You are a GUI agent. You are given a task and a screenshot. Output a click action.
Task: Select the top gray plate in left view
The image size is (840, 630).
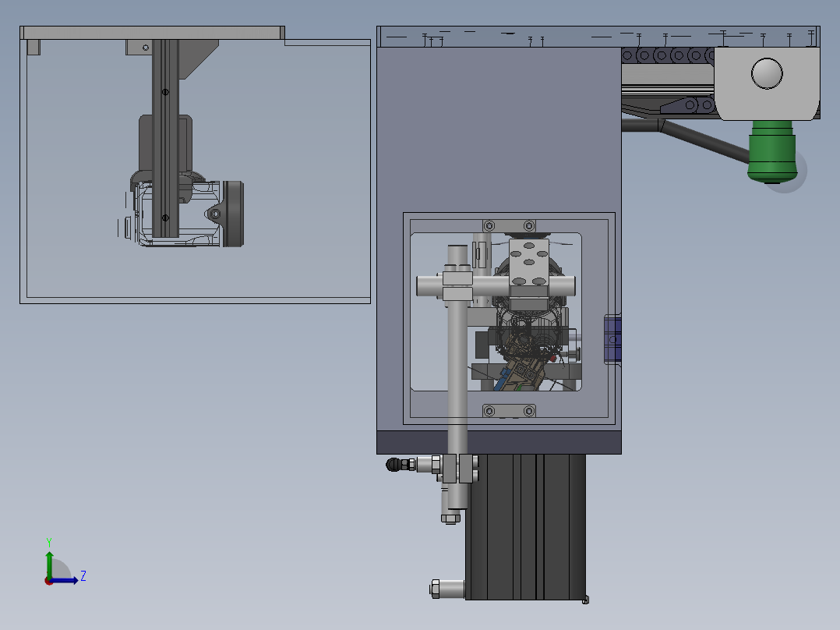152,33
